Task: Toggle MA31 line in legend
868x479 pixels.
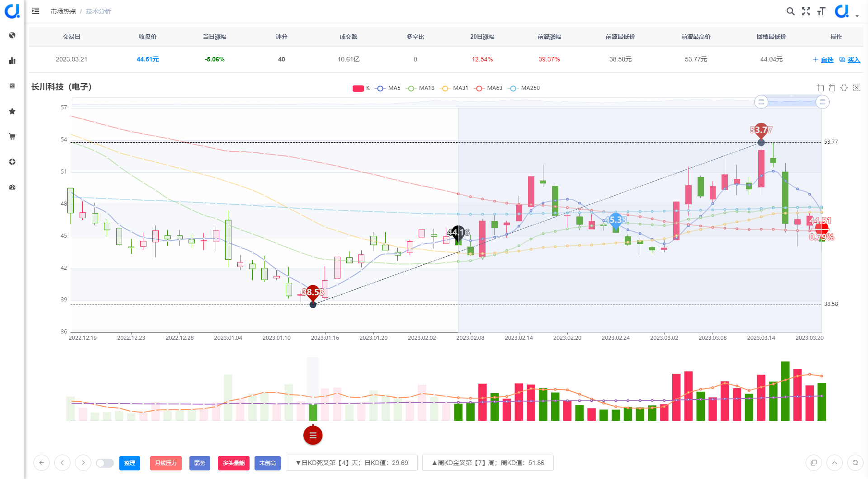Action: click(x=455, y=88)
